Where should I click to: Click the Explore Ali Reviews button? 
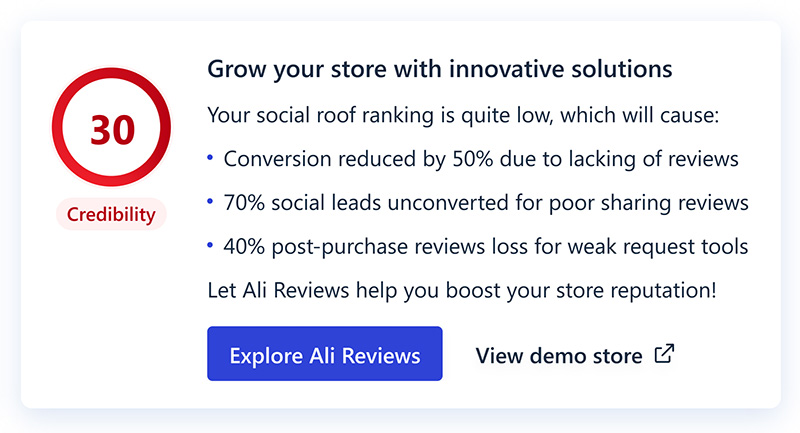pos(324,353)
